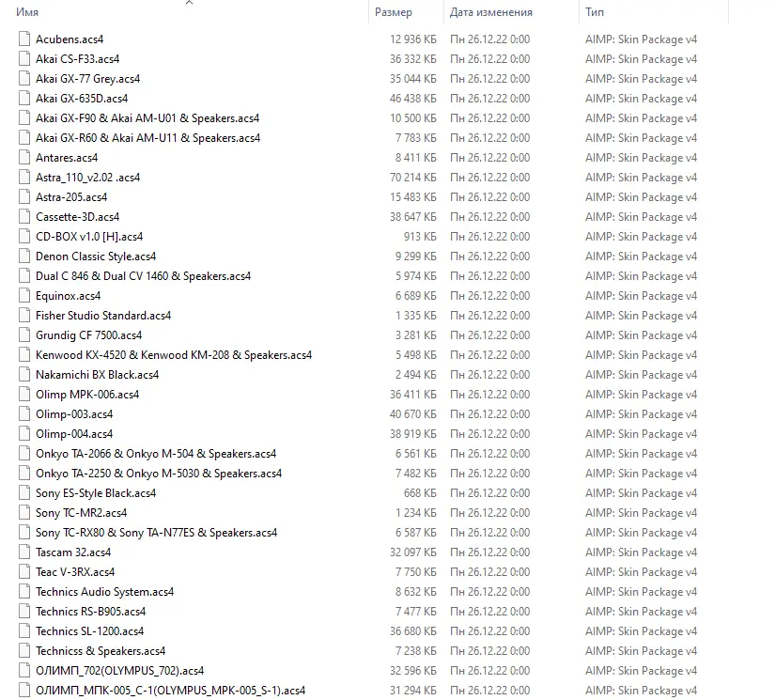
Task: Click file icon of Acubens.acs4
Action: (24, 39)
